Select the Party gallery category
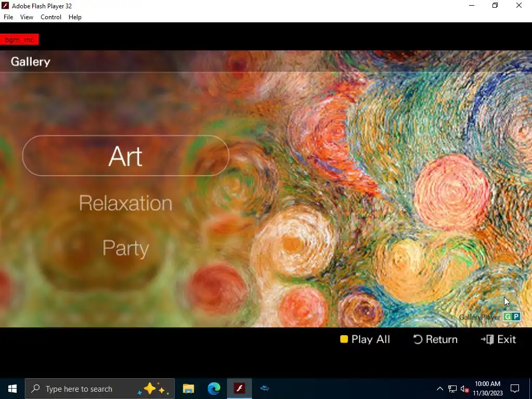The image size is (532, 399). tap(126, 248)
